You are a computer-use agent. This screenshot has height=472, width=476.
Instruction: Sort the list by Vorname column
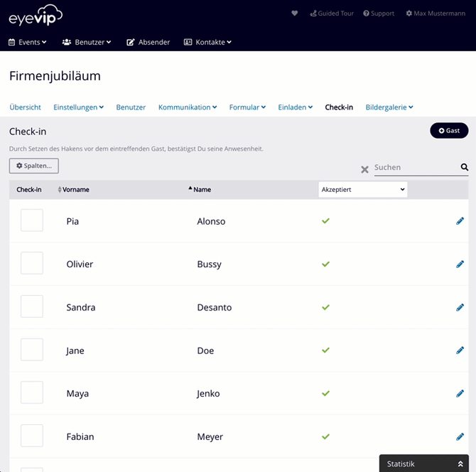click(75, 190)
